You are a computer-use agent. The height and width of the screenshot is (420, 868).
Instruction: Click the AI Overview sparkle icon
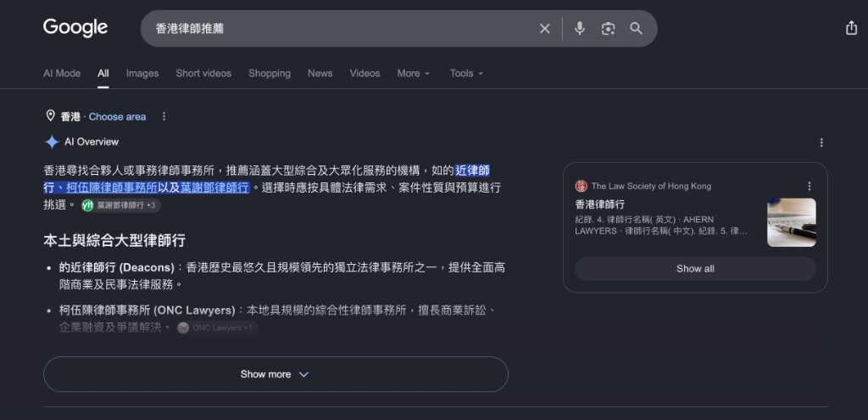tap(52, 142)
